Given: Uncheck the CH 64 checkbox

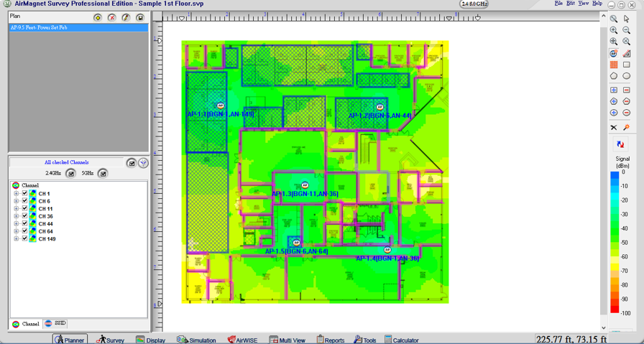Looking at the screenshot, I should pyautogui.click(x=24, y=231).
